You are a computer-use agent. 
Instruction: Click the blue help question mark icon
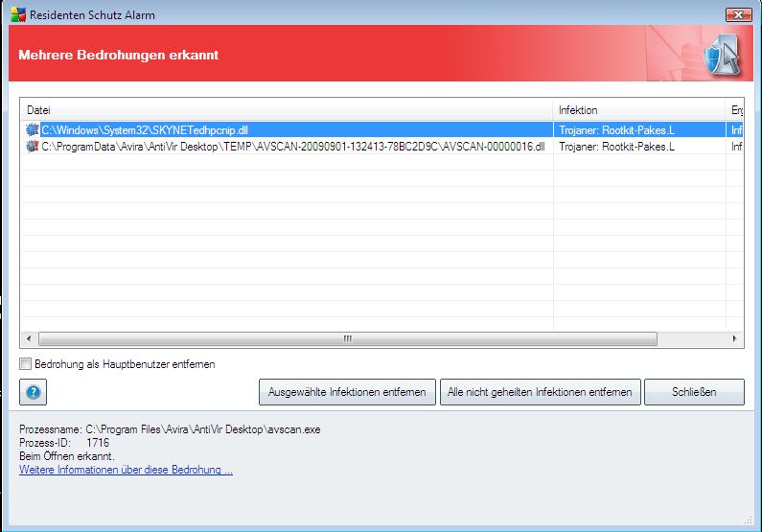coord(33,392)
